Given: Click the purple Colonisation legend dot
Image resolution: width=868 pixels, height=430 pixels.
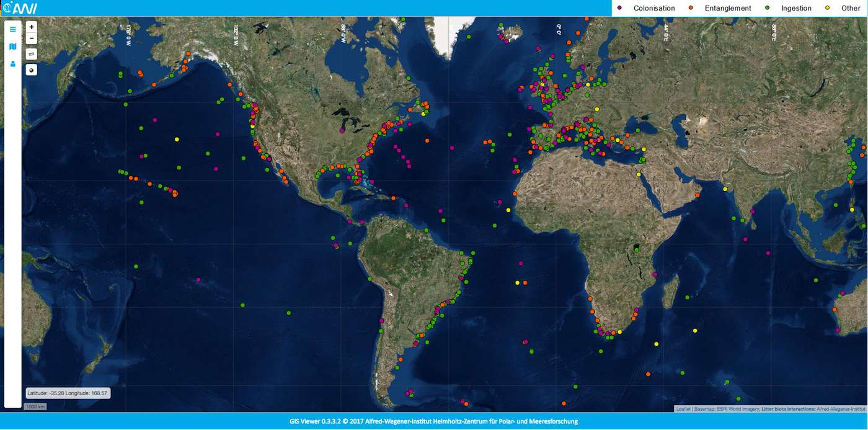Looking at the screenshot, I should pos(619,8).
